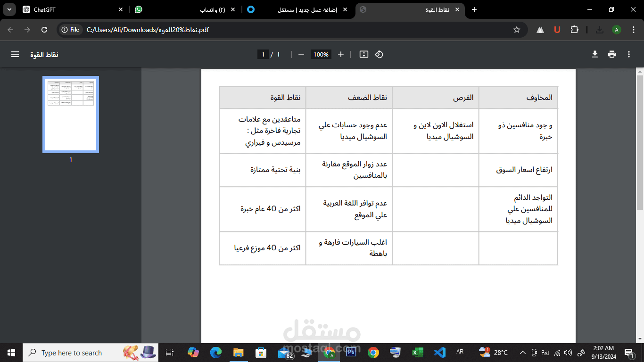Open Visual Studio Code from taskbar
The width and height of the screenshot is (644, 362).
click(440, 353)
